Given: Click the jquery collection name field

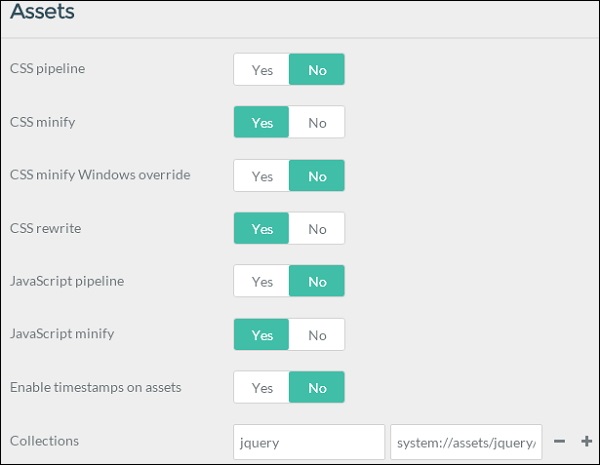Looking at the screenshot, I should [308, 441].
